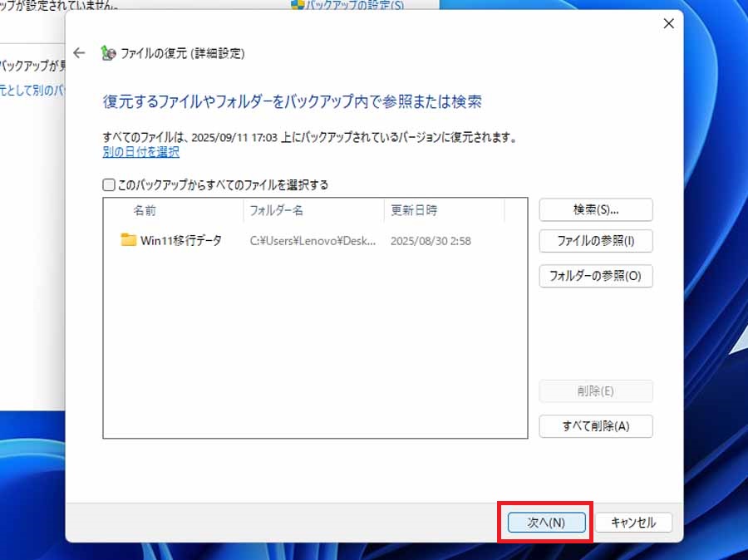The width and height of the screenshot is (748, 560).
Task: Click the 2025/08/30 2:58 date cell
Action: click(431, 241)
